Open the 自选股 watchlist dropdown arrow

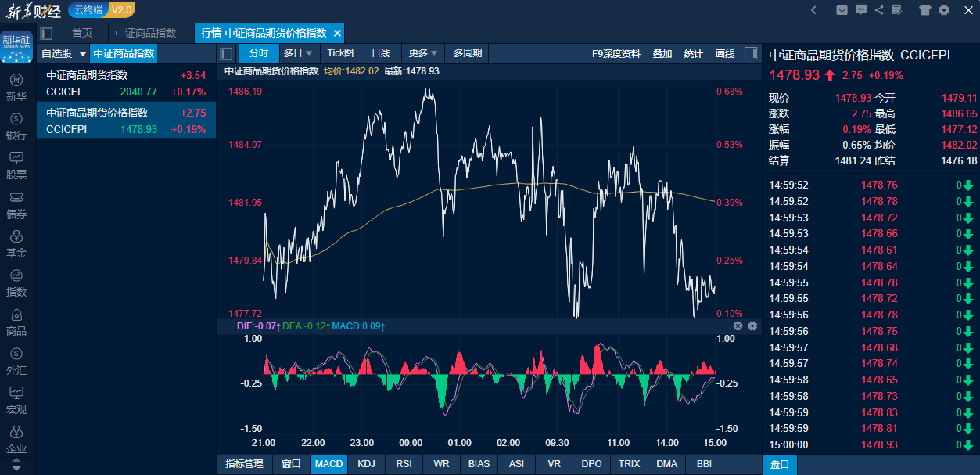(83, 54)
